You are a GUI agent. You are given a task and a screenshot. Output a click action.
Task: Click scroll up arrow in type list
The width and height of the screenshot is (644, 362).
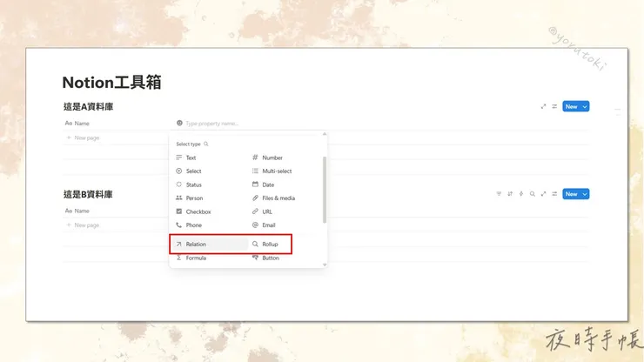coord(325,134)
